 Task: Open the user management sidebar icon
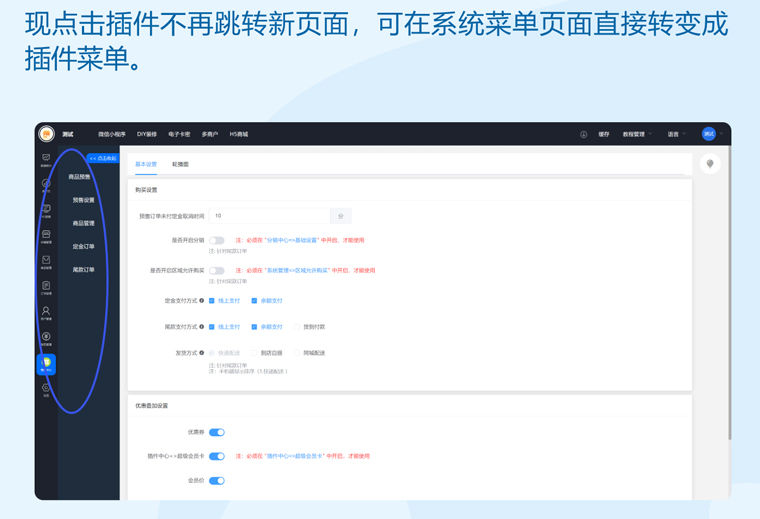click(46, 313)
